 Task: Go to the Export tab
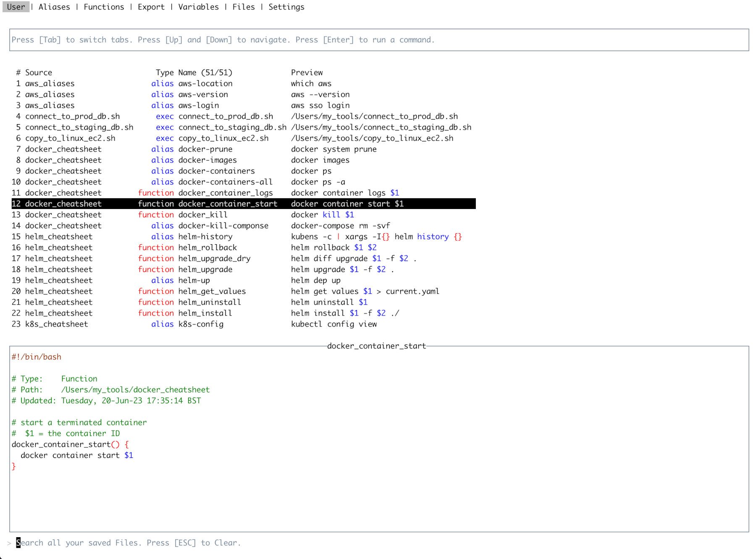click(x=151, y=7)
